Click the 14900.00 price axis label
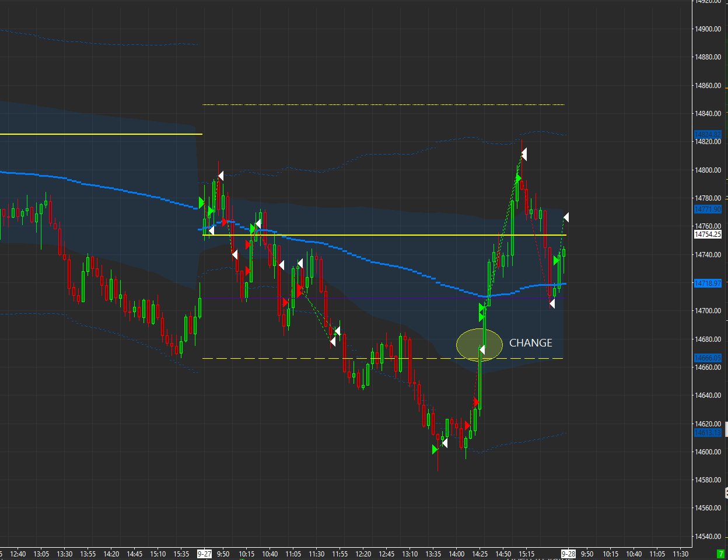 click(708, 29)
